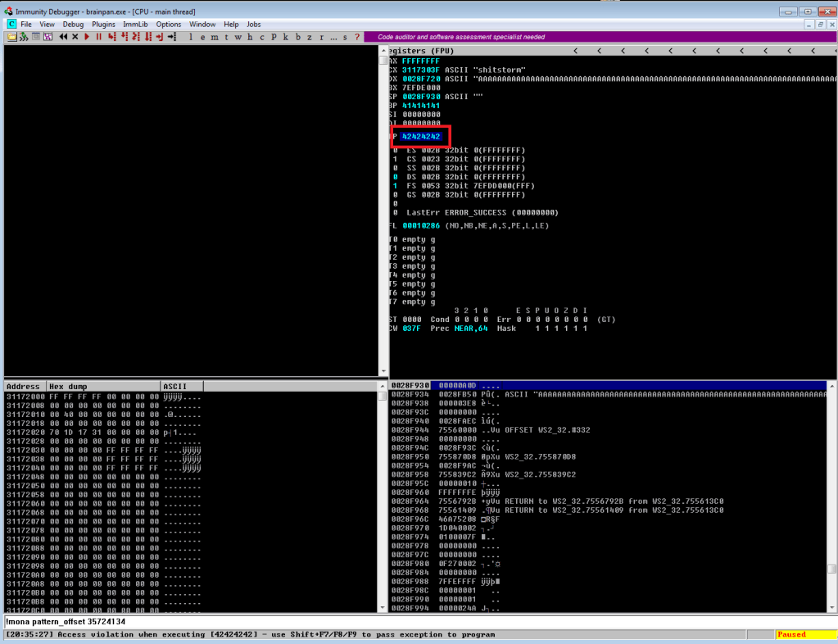Image resolution: width=838 pixels, height=644 pixels.
Task: Select the EIP value 42424242
Action: (421, 136)
